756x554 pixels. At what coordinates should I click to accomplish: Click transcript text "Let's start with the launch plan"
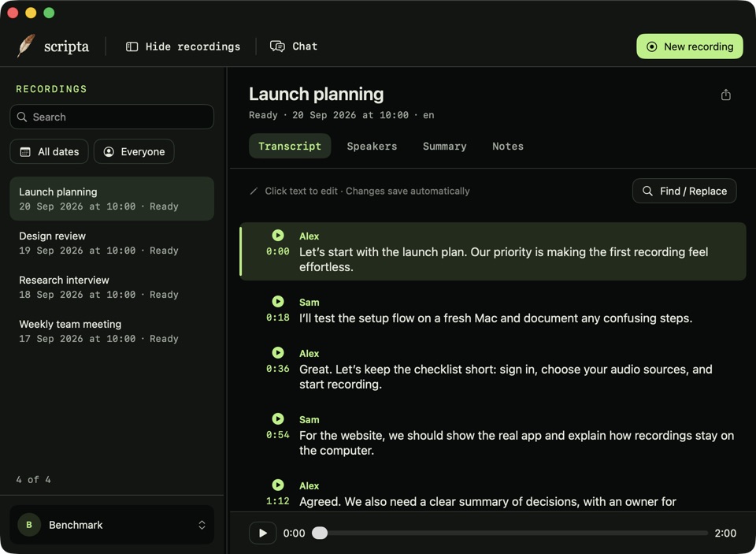384,252
